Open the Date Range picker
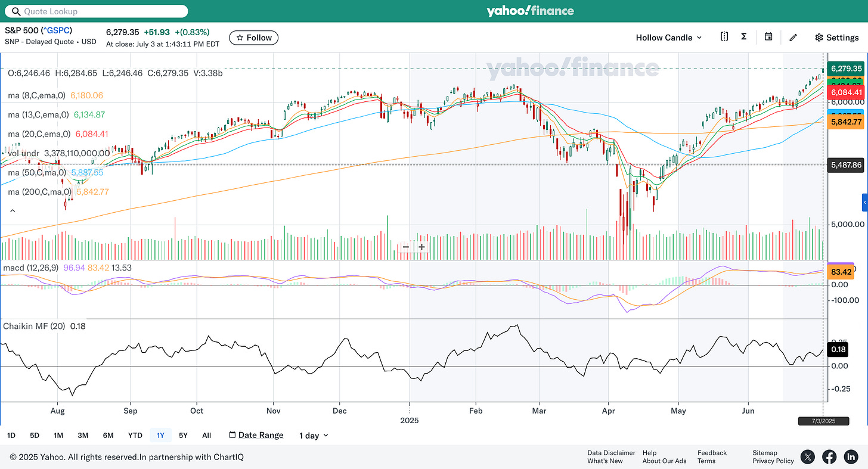Screen dimensions: 868x469 (256, 435)
